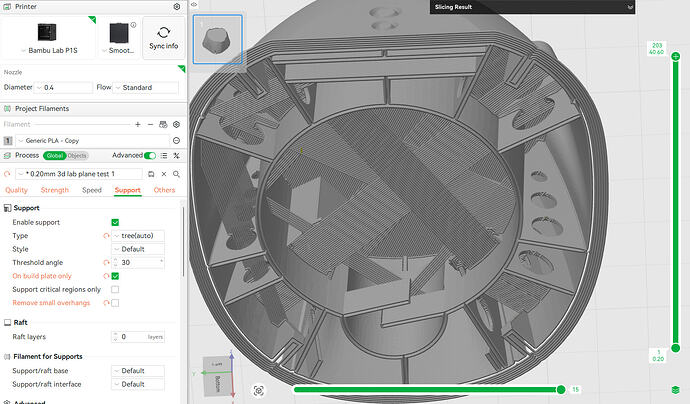The image size is (690, 404).
Task: Switch to the Quality tab
Action: pyautogui.click(x=16, y=190)
